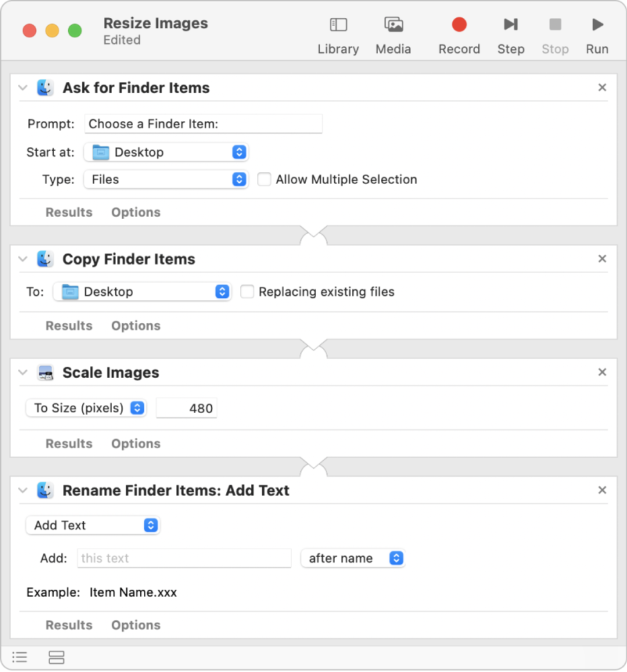627x672 pixels.
Task: Show Results of Rename Finder Items
Action: click(68, 625)
